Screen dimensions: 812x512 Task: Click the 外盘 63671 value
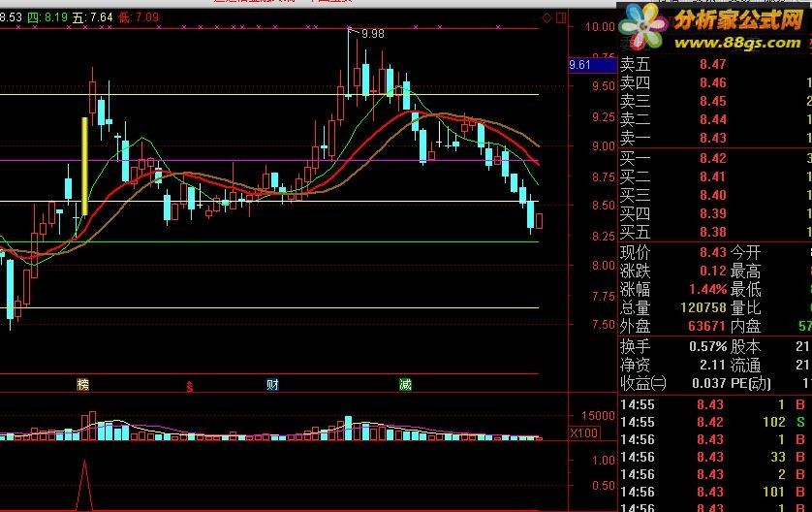tap(707, 326)
